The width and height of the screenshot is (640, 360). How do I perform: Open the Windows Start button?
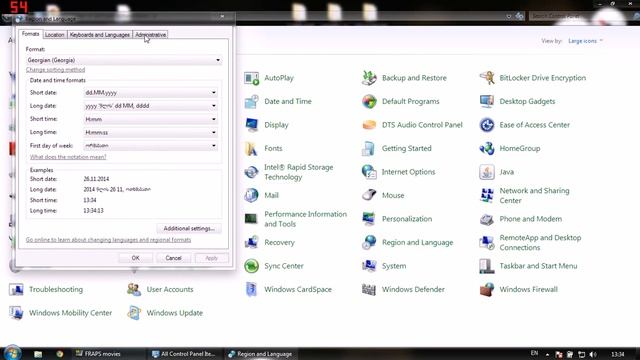click(12, 353)
